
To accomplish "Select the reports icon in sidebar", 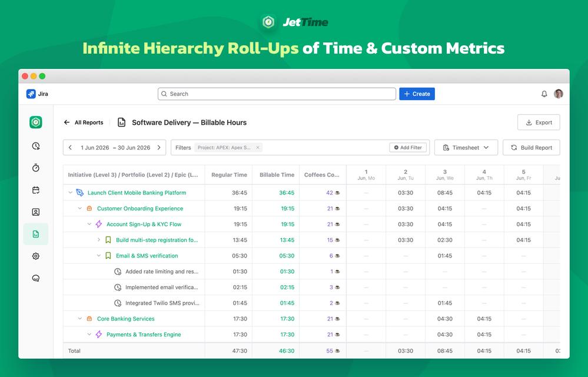I will [36, 234].
